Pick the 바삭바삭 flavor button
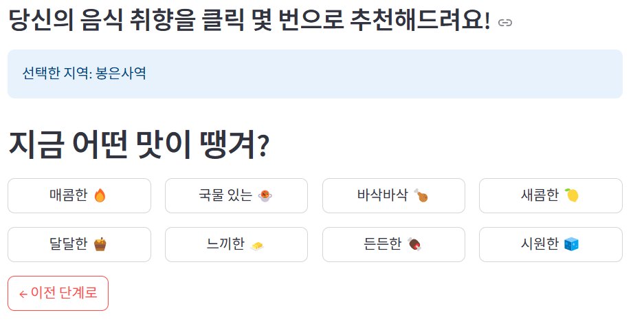 point(393,196)
